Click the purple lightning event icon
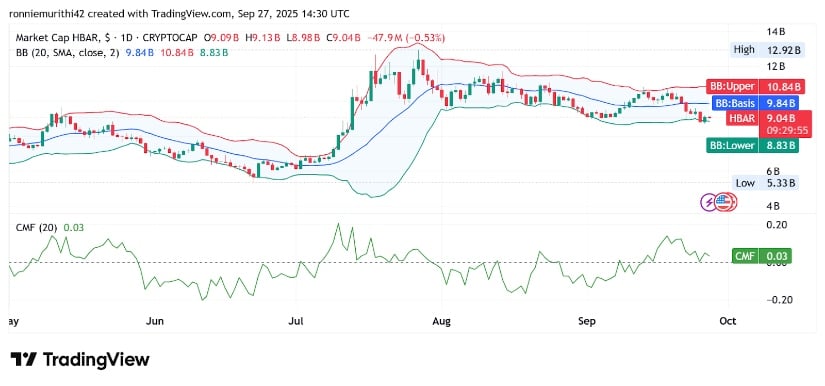The image size is (825, 386). click(709, 202)
